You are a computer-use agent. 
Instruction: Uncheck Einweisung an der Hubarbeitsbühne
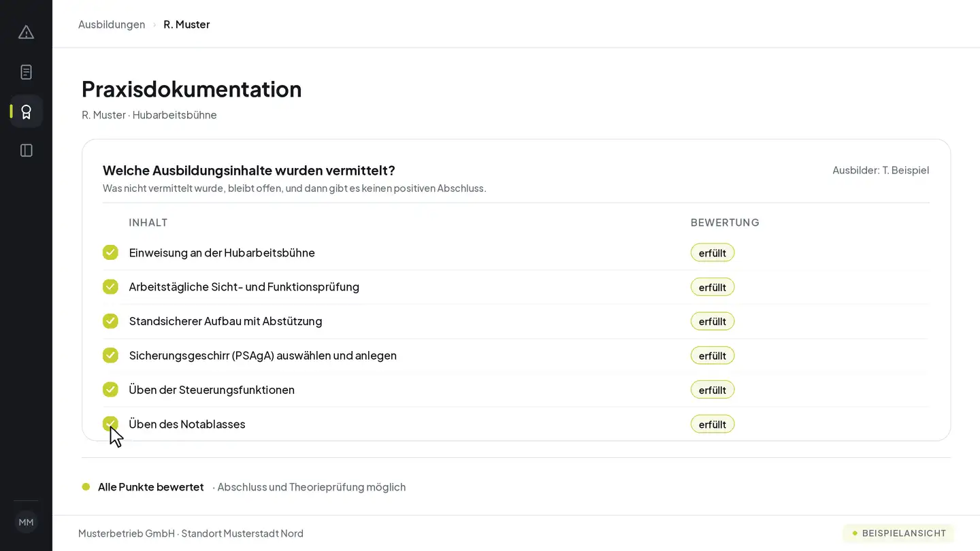[x=110, y=252]
